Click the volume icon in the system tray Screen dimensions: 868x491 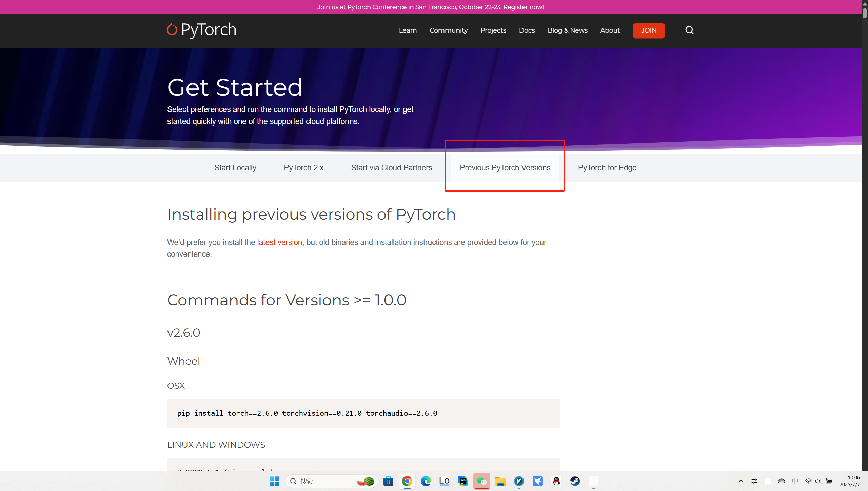pos(818,481)
